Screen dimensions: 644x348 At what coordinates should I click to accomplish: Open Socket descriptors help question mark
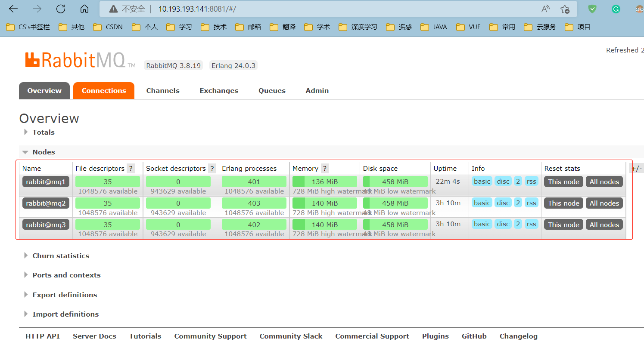tap(212, 169)
